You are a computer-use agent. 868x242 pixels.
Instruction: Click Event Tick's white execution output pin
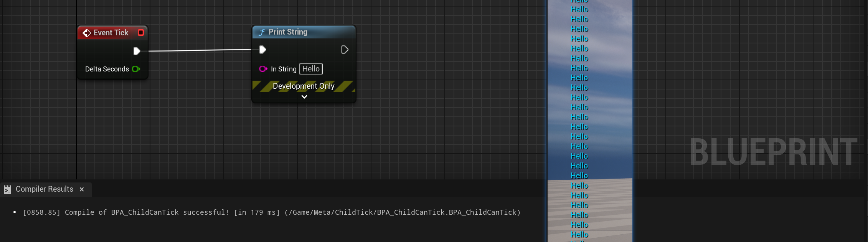click(137, 51)
